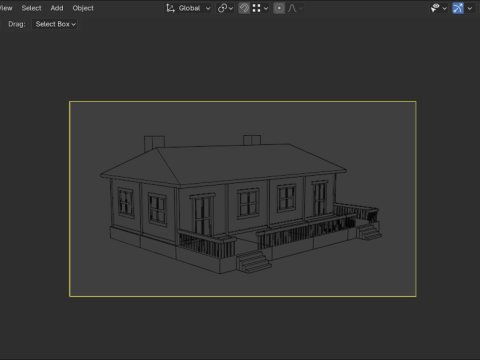Screen dimensions: 480x360
Task: Open the Select menu
Action: tap(31, 8)
